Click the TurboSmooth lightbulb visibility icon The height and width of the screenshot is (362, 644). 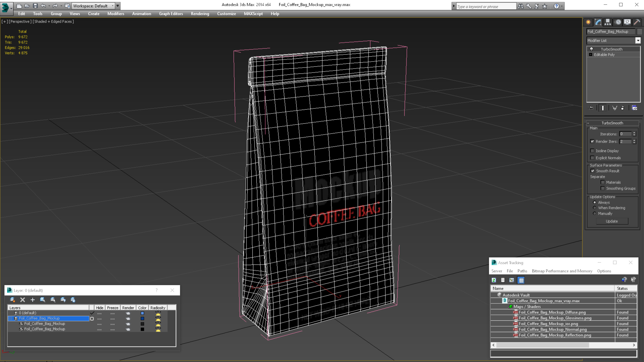pyautogui.click(x=591, y=49)
